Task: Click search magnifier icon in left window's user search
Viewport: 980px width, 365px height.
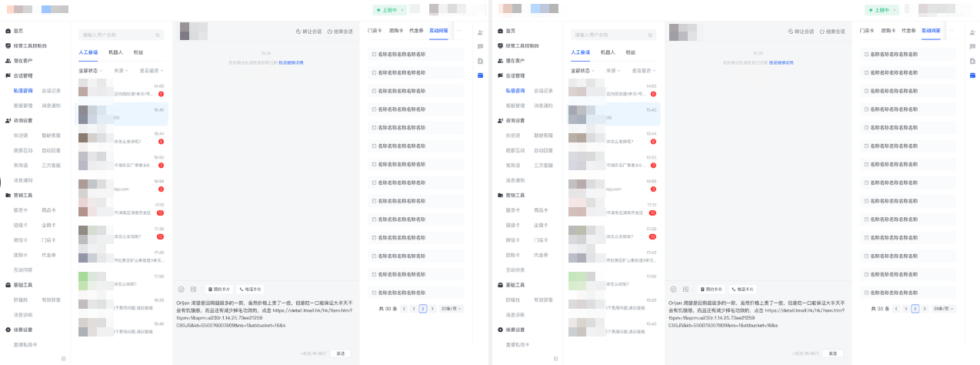Action: pos(159,35)
